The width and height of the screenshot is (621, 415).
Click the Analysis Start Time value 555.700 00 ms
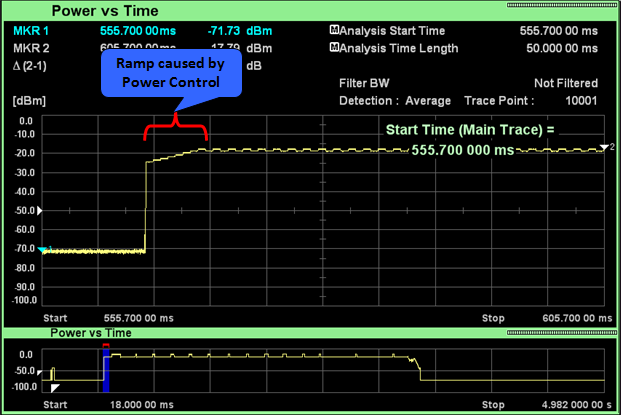(x=559, y=31)
